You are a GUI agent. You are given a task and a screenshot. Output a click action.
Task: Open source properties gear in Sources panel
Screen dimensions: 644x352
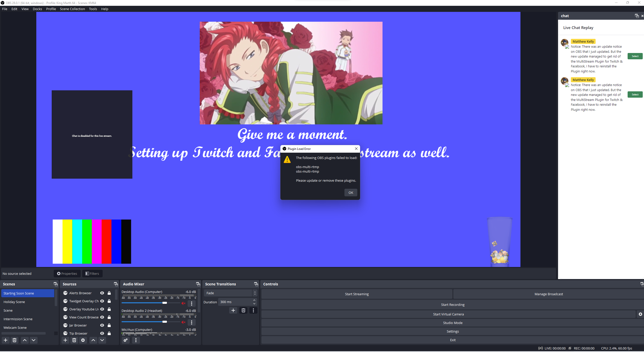pyautogui.click(x=83, y=340)
